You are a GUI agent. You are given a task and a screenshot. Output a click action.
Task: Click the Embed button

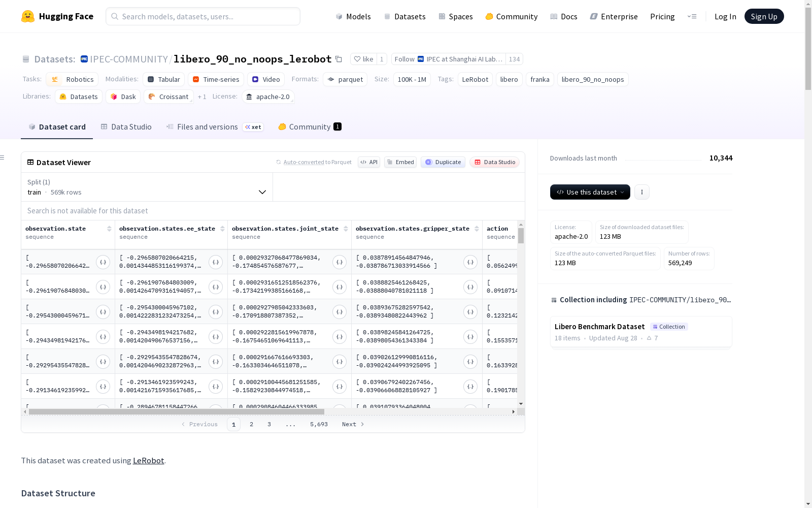400,162
